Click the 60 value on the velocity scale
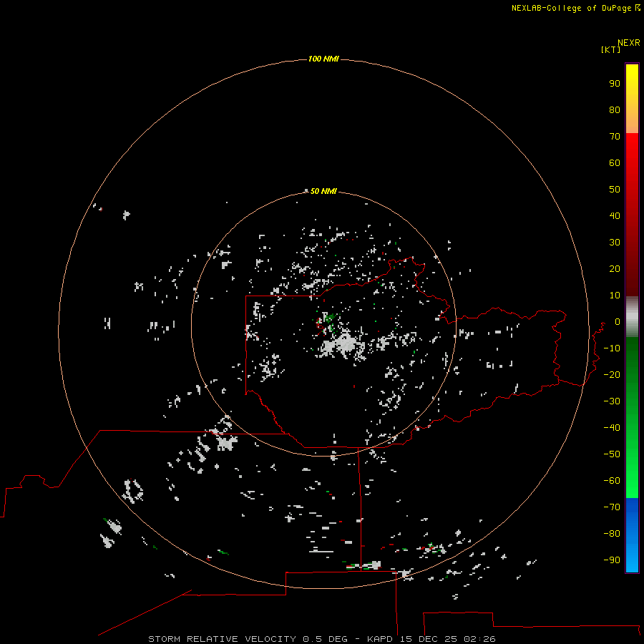Viewport: 644px width, 644px height. (615, 163)
